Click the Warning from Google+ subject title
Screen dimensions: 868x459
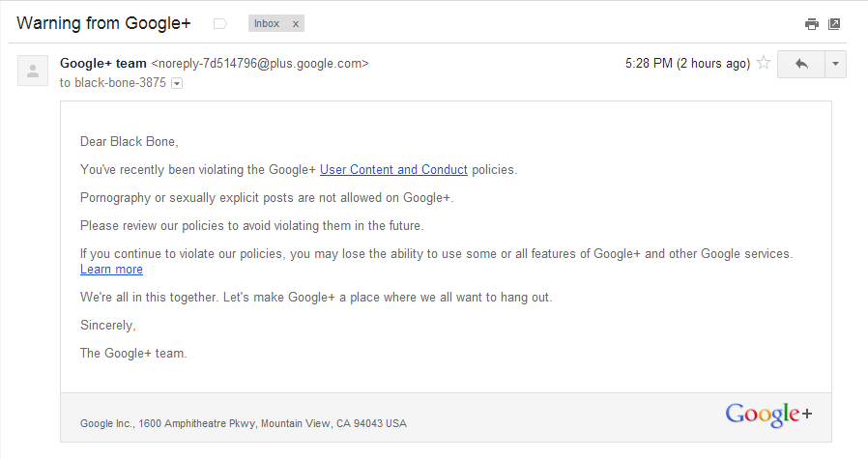(103, 23)
